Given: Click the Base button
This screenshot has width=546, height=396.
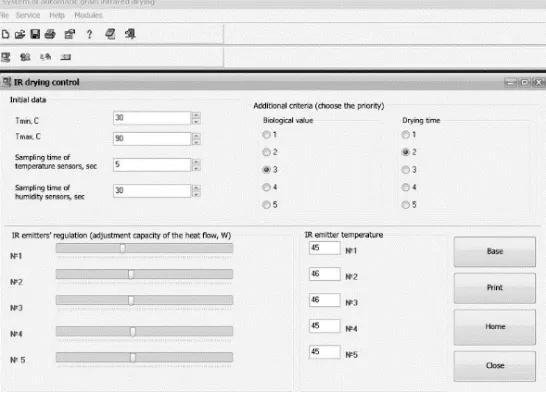Looking at the screenshot, I should pos(494,251).
